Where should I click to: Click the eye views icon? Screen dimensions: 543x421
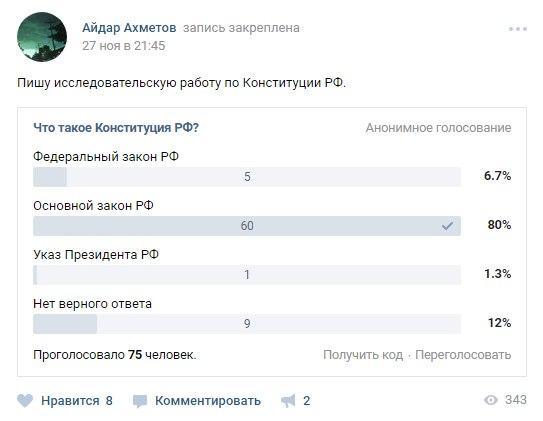point(491,400)
